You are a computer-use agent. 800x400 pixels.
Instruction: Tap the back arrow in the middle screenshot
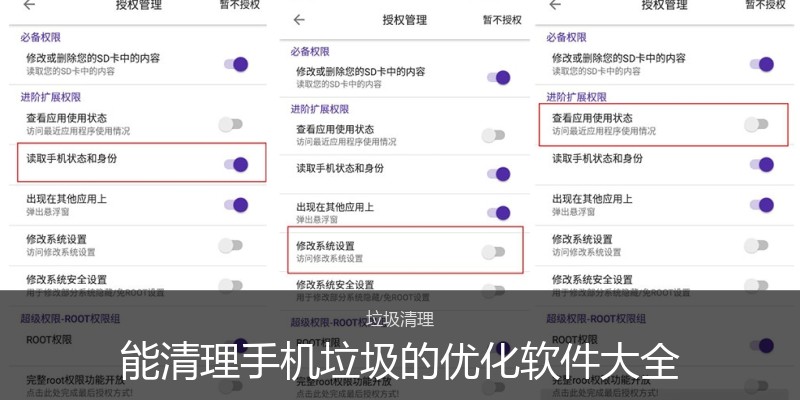click(299, 20)
